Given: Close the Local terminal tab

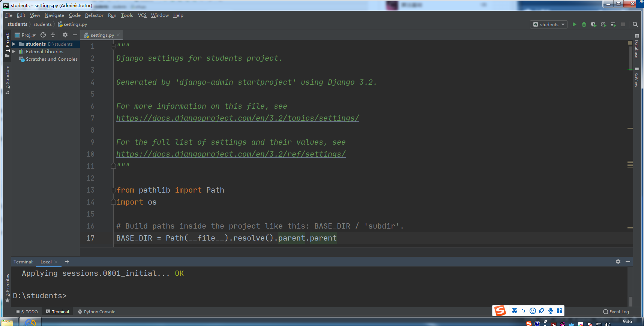Looking at the screenshot, I should coord(56,262).
